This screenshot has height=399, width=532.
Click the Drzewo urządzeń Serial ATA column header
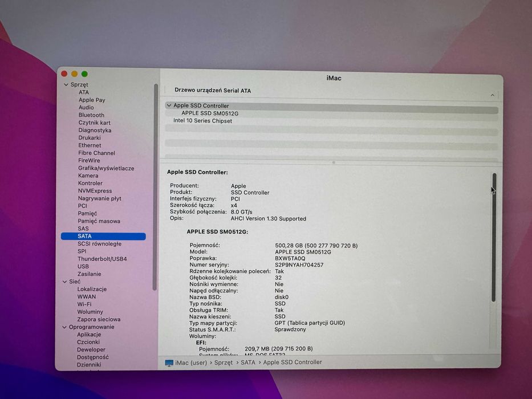(213, 91)
